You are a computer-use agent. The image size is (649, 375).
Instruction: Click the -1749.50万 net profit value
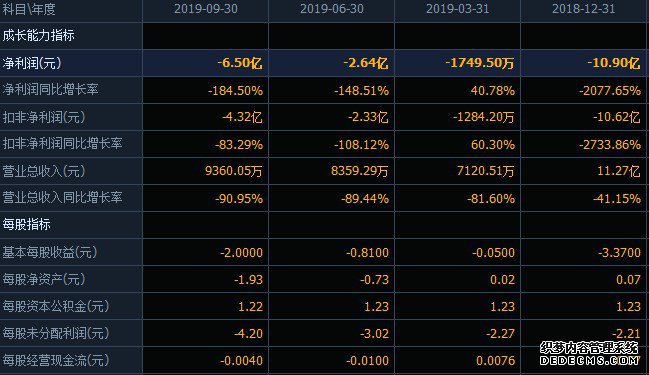pos(480,63)
